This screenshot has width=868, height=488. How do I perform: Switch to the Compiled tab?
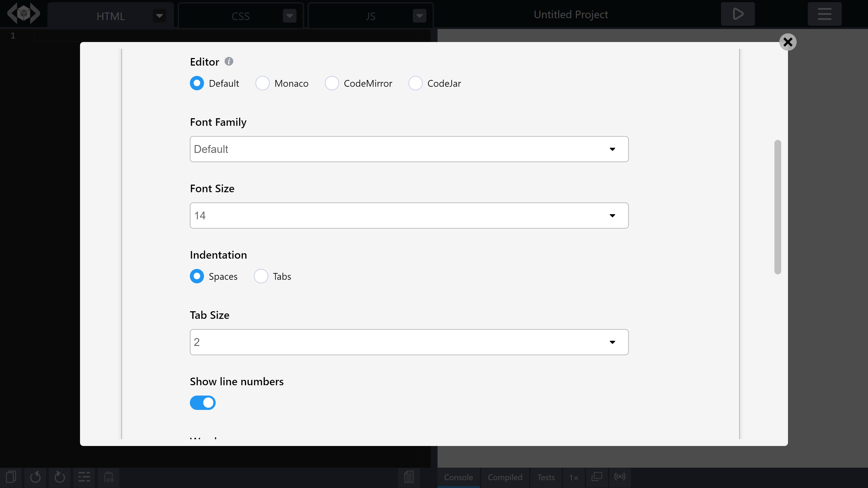click(x=505, y=477)
